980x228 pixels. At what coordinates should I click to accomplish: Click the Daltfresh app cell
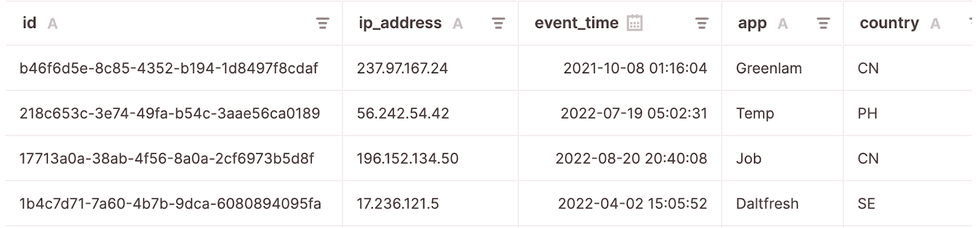(x=783, y=204)
